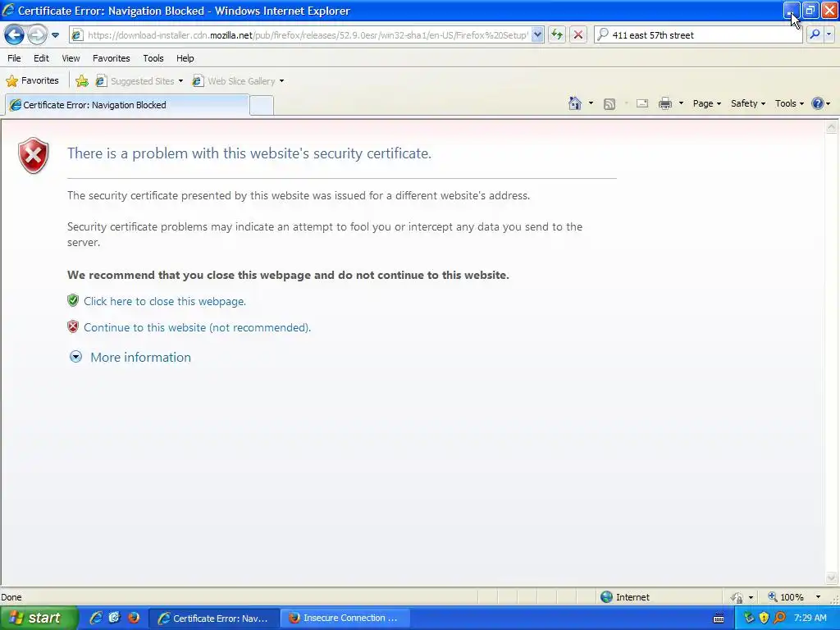Open Suggested Sites dropdown
Screen dimensions: 840x630
click(139, 81)
